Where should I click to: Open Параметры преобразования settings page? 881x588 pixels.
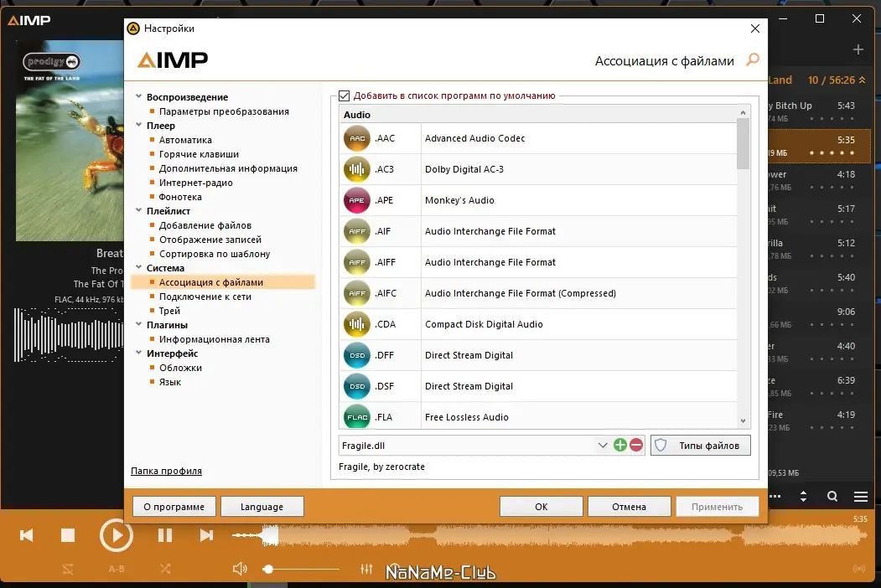pos(224,111)
